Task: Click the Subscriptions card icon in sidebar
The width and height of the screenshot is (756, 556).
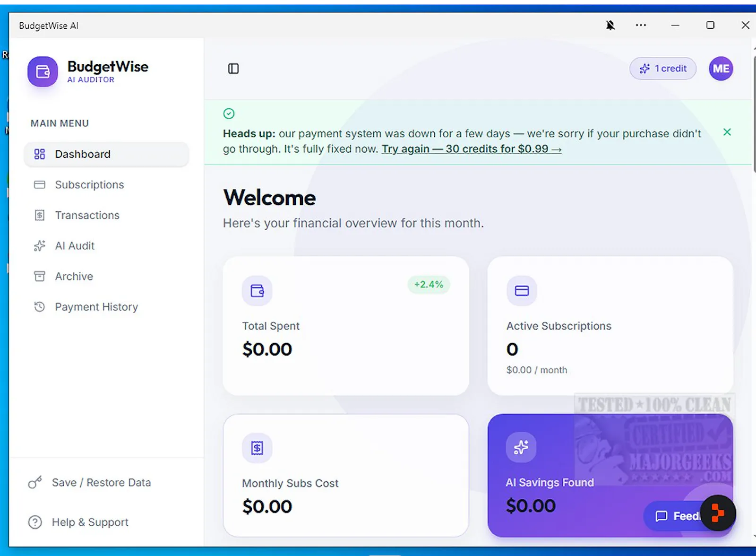Action: [40, 185]
